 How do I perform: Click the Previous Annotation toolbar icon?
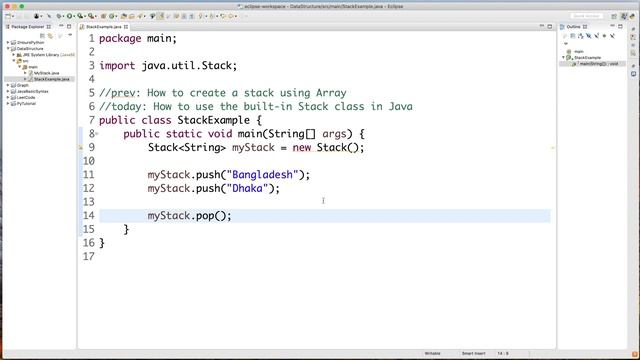pyautogui.click(x=211, y=16)
